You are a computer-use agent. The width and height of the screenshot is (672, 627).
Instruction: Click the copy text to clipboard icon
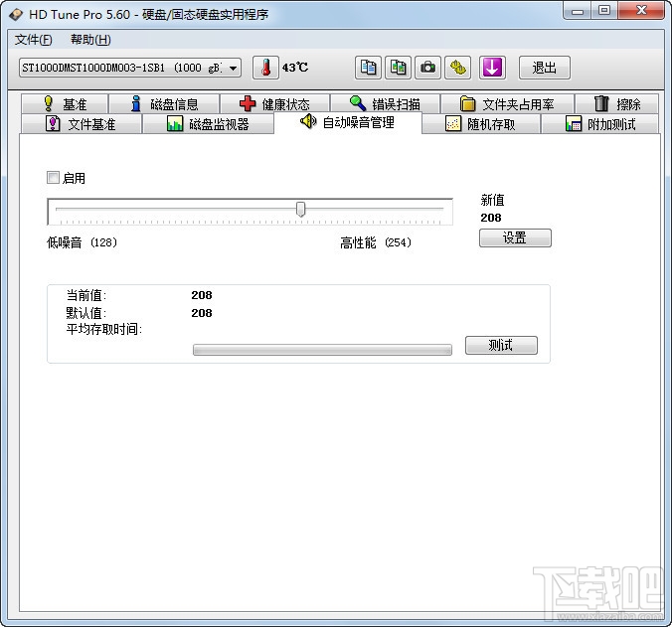click(x=368, y=68)
